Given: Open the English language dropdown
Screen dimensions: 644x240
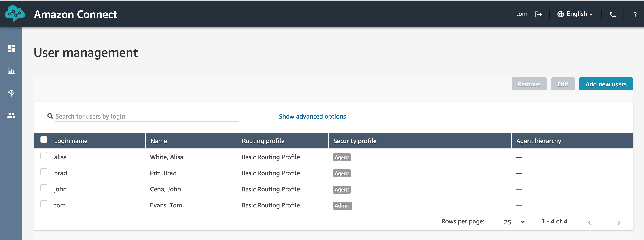Looking at the screenshot, I should pos(580,14).
